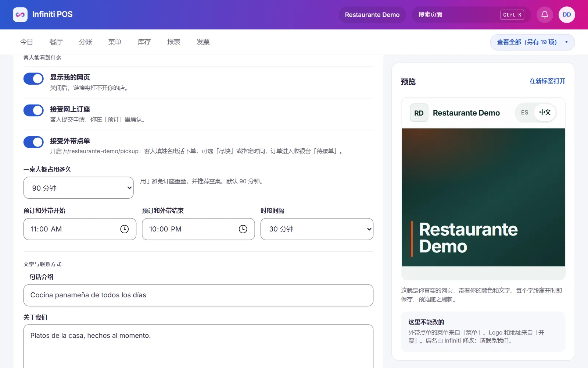Toggle the 接受网上订座 switch
This screenshot has height=368, width=588.
(x=33, y=110)
